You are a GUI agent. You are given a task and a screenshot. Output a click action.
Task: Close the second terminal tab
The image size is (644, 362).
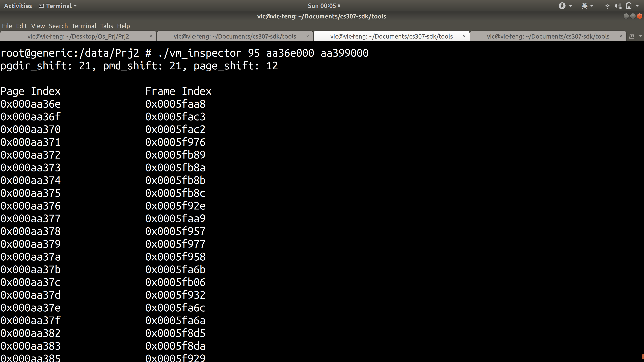click(x=308, y=36)
